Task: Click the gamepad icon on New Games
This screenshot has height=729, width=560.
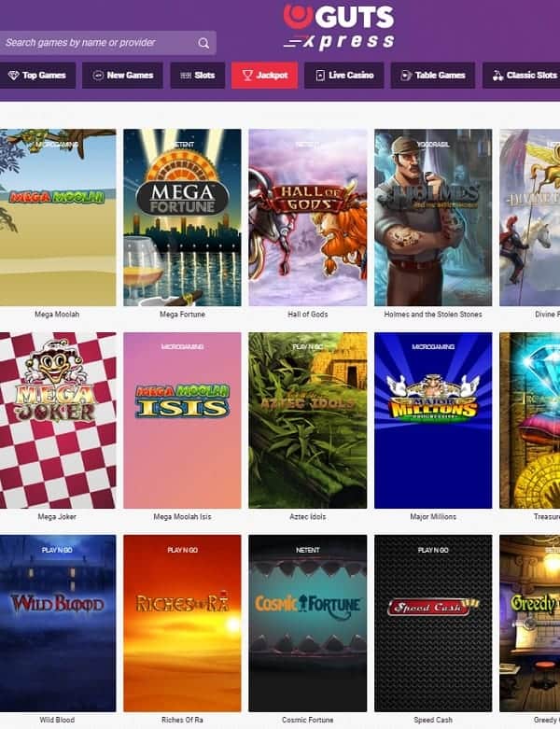Action: (x=98, y=76)
